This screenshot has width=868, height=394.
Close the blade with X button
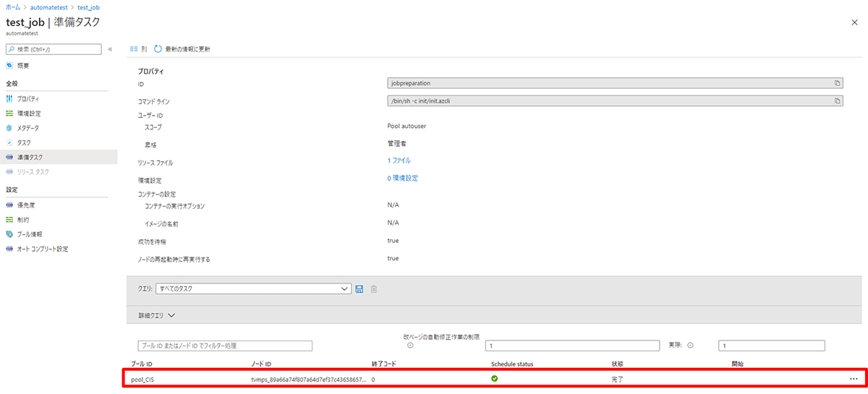coord(855,23)
